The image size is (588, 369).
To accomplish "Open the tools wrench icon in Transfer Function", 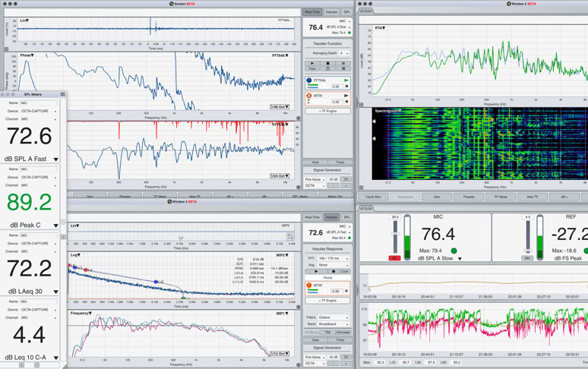I will [x=343, y=68].
